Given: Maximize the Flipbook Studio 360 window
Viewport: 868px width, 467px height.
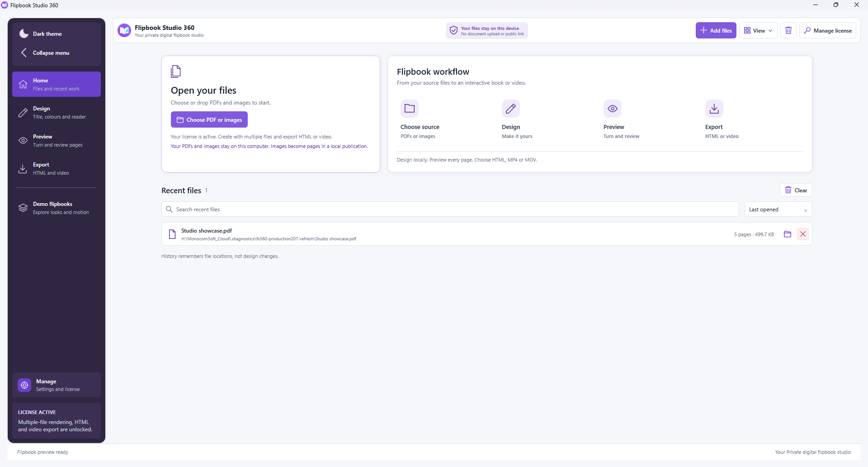Looking at the screenshot, I should (836, 5).
